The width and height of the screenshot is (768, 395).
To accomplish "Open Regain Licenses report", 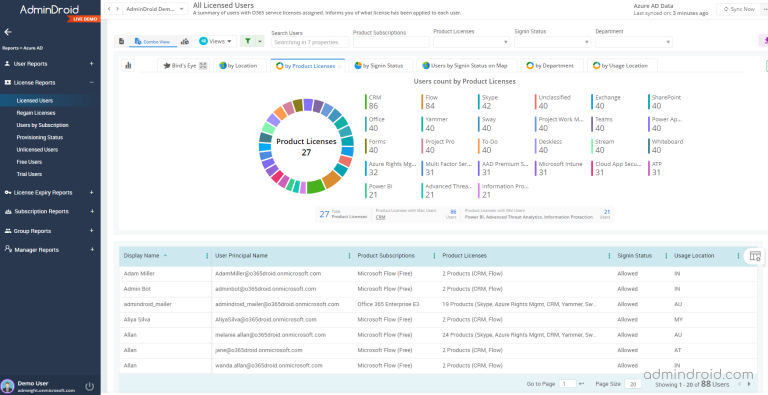I will (x=36, y=113).
